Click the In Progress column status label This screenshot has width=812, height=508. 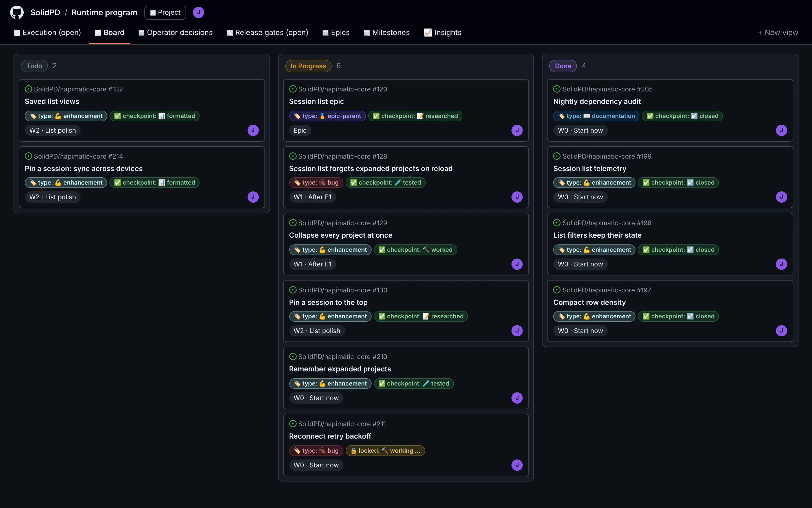308,66
